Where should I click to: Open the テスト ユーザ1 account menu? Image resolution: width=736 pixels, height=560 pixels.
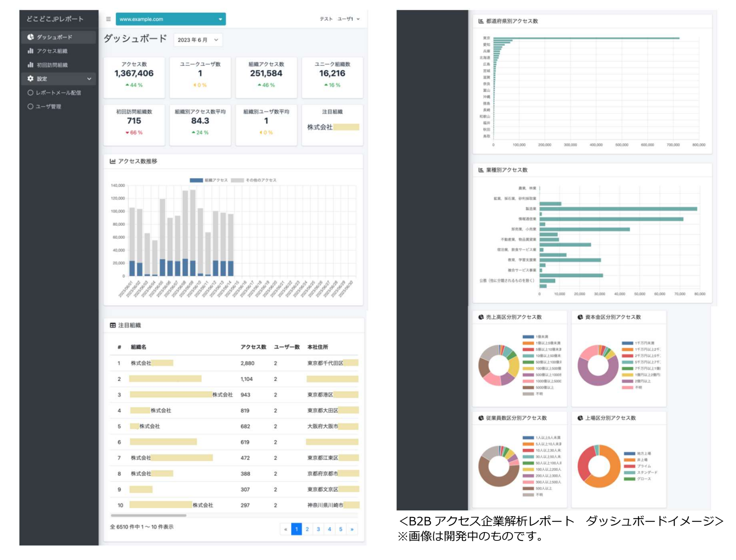click(339, 19)
